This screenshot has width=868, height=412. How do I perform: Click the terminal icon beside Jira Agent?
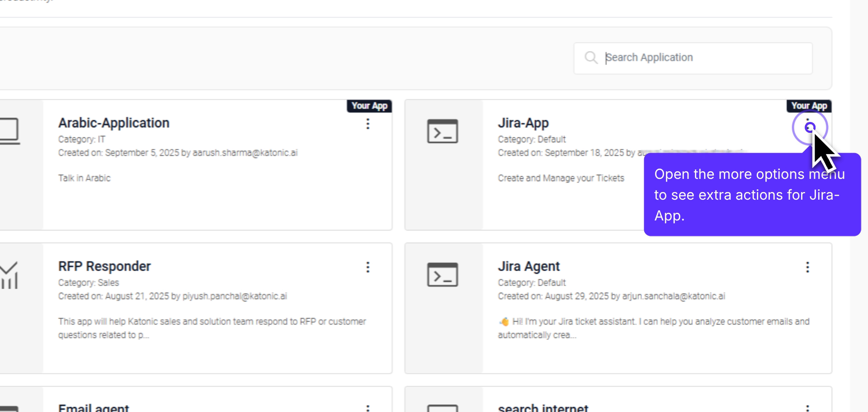coord(442,274)
